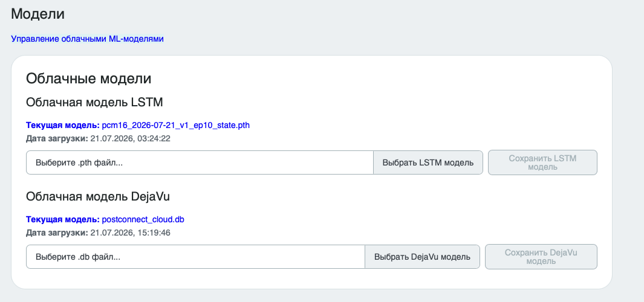Click the postconnect_cloud.db file name
This screenshot has width=644, height=302.
(143, 219)
